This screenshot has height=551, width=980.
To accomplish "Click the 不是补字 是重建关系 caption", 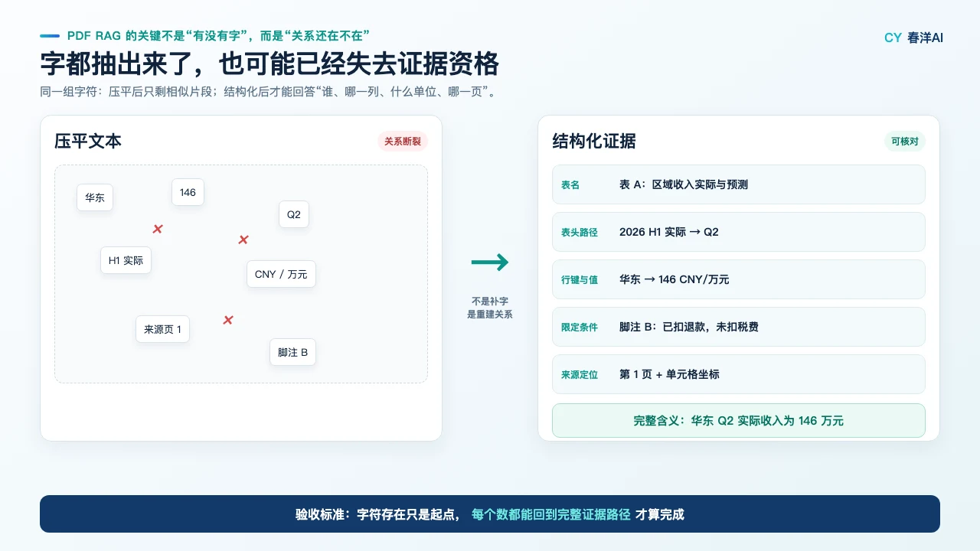I will click(490, 308).
